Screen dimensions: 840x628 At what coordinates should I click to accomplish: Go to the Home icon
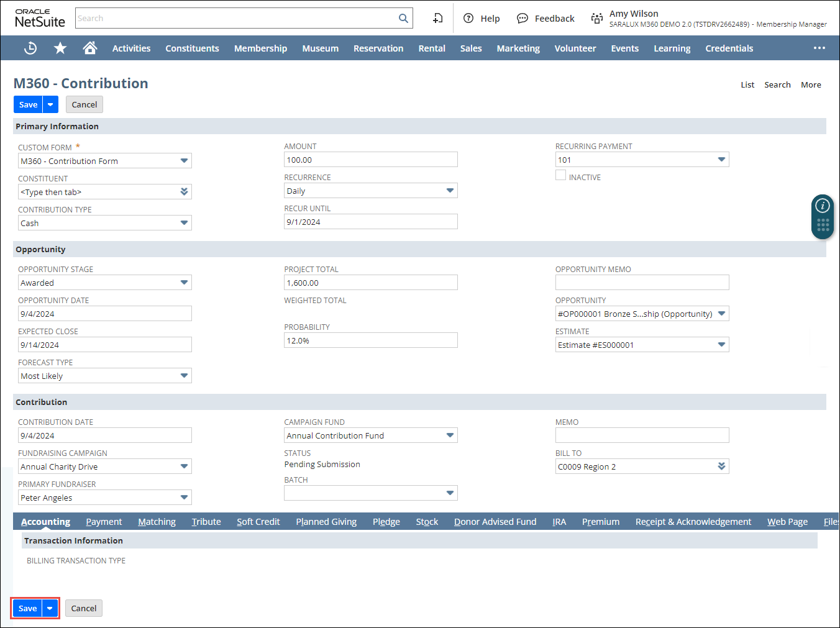90,48
